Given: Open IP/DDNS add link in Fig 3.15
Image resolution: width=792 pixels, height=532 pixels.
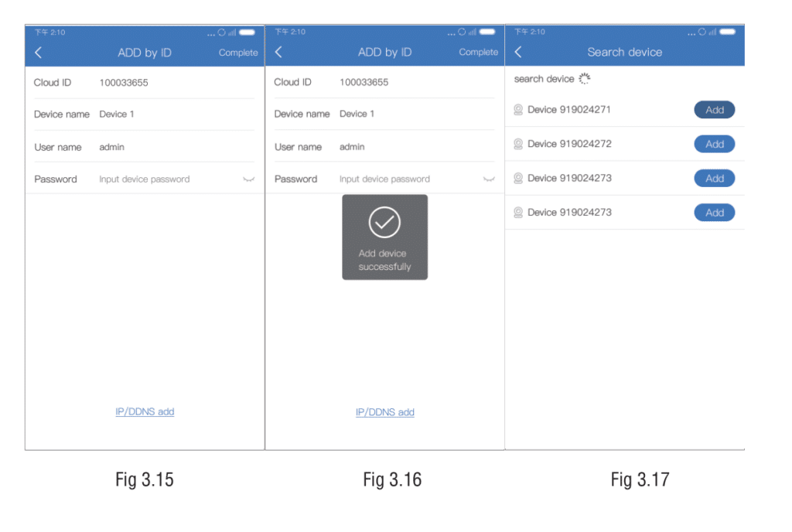Looking at the screenshot, I should pyautogui.click(x=145, y=412).
